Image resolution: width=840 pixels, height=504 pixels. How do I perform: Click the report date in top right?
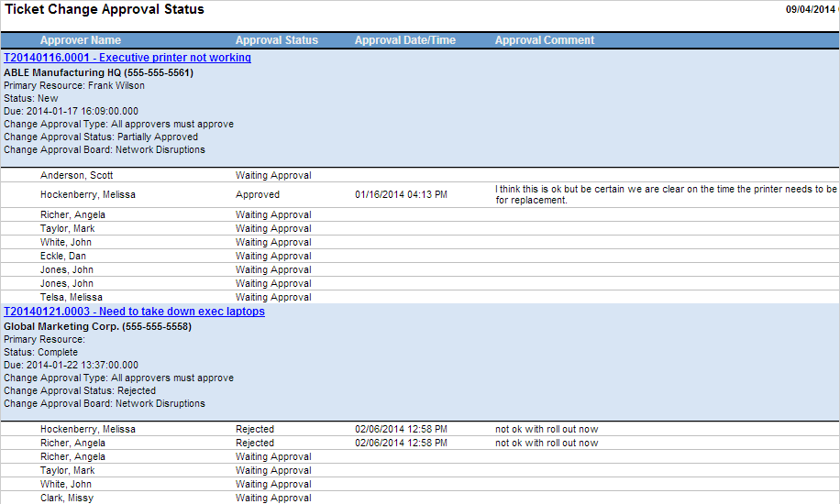pyautogui.click(x=812, y=10)
